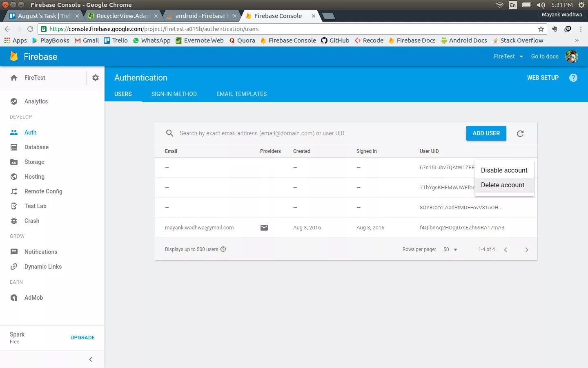
Task: Switch to Email Templates tab
Action: click(x=241, y=94)
